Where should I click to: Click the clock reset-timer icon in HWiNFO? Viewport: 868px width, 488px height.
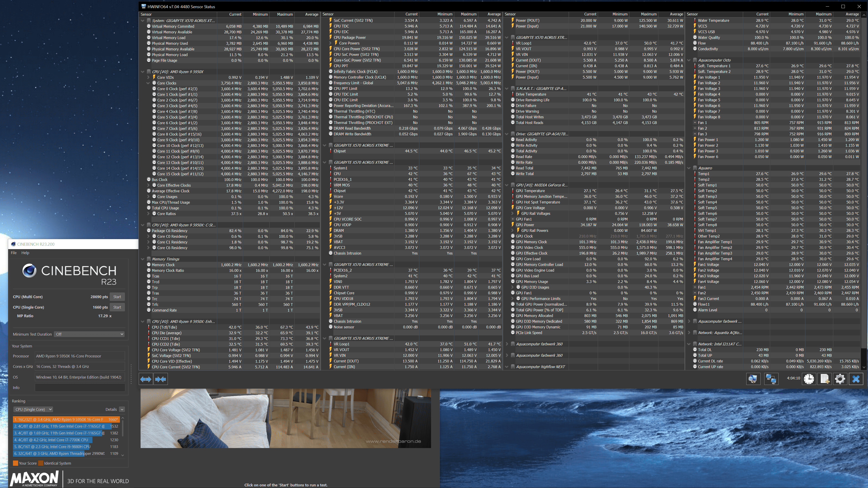[x=809, y=379]
